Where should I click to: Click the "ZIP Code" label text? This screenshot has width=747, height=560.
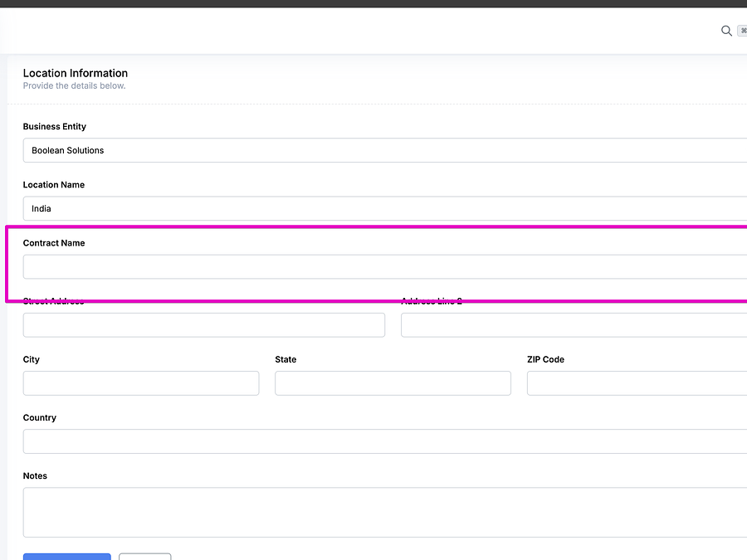[x=545, y=359]
